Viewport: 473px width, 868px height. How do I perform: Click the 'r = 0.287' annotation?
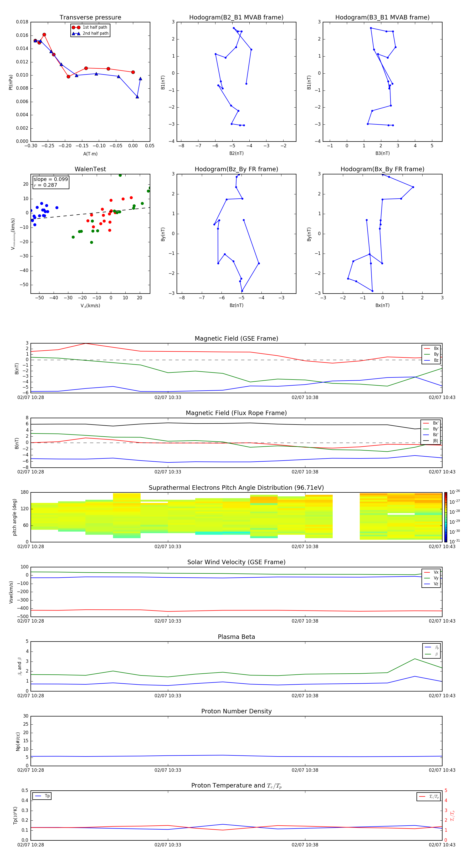tap(45, 185)
